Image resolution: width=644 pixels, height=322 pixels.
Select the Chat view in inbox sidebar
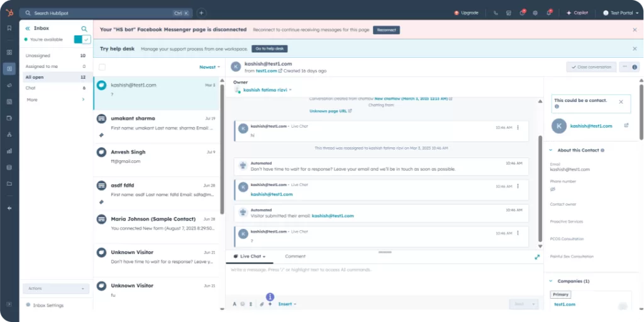[56, 88]
